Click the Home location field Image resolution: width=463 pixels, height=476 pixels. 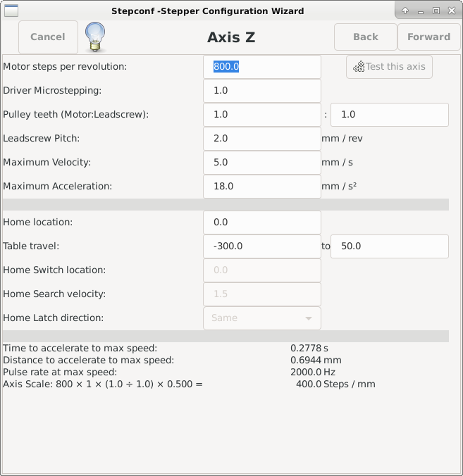coord(262,223)
